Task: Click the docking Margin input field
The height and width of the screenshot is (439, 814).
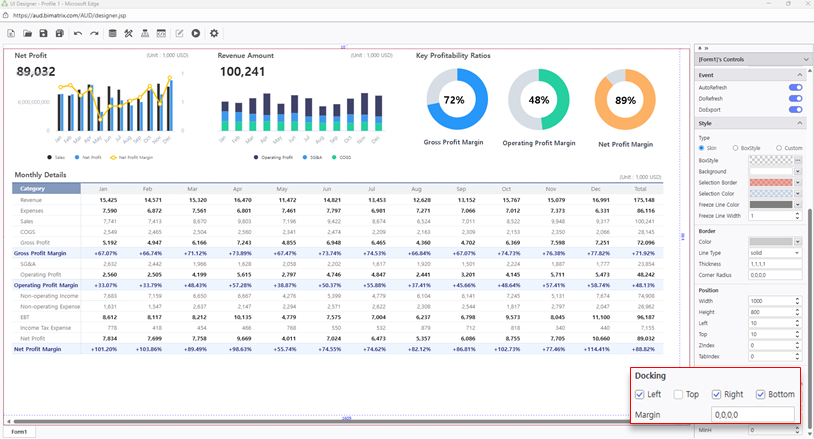Action: pyautogui.click(x=752, y=414)
